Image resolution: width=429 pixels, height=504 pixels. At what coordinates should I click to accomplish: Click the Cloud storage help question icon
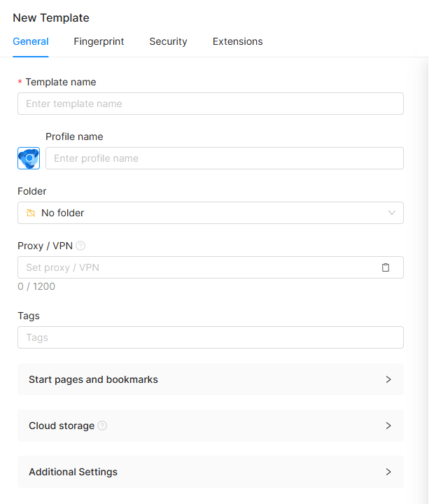point(102,426)
